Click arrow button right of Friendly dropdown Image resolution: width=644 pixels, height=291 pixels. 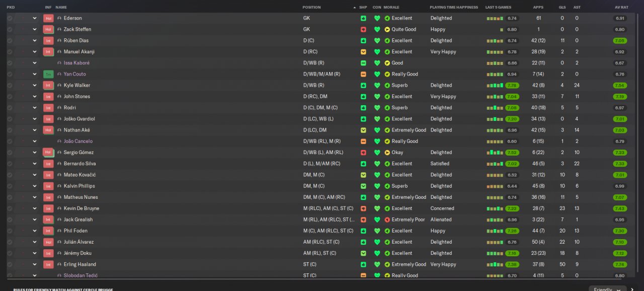click(x=632, y=289)
